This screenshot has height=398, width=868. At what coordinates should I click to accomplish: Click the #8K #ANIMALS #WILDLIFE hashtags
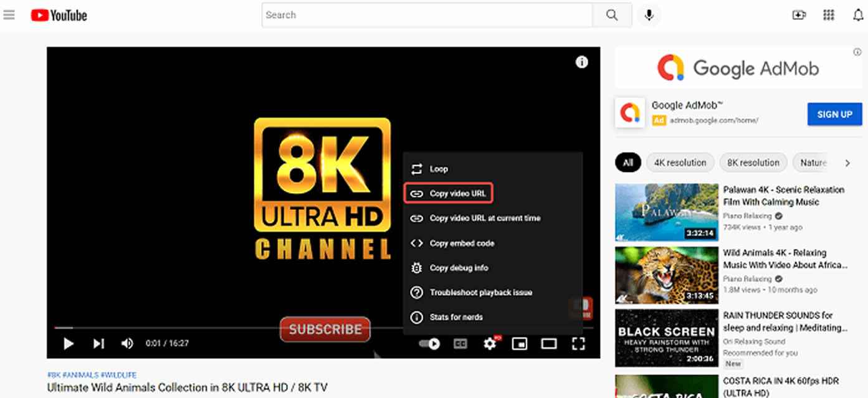coord(92,375)
